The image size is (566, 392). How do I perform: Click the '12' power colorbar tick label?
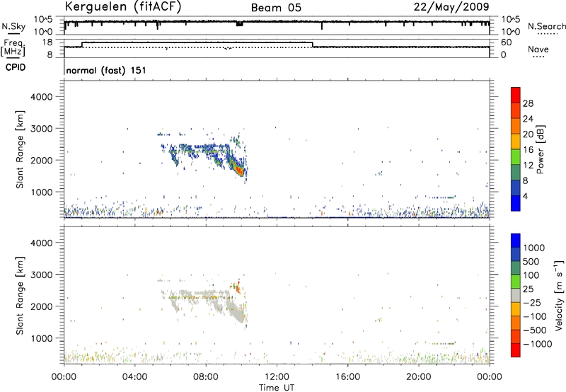(x=528, y=166)
